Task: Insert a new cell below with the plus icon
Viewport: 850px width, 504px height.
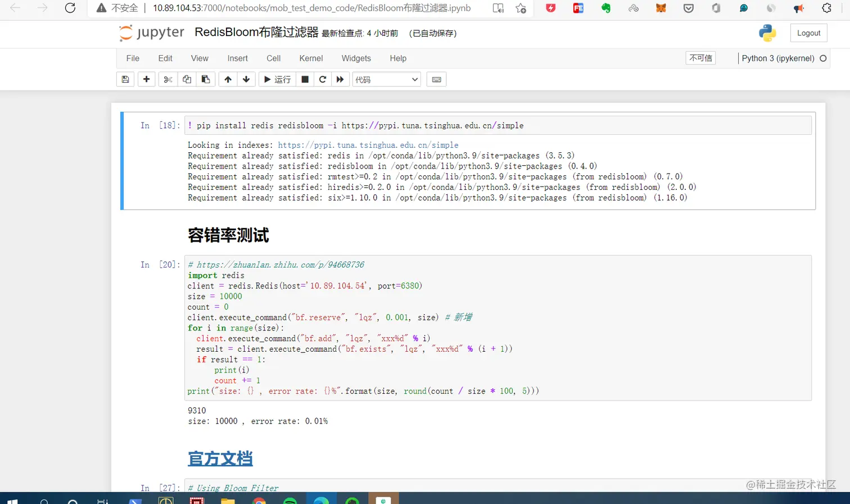Action: coord(146,79)
